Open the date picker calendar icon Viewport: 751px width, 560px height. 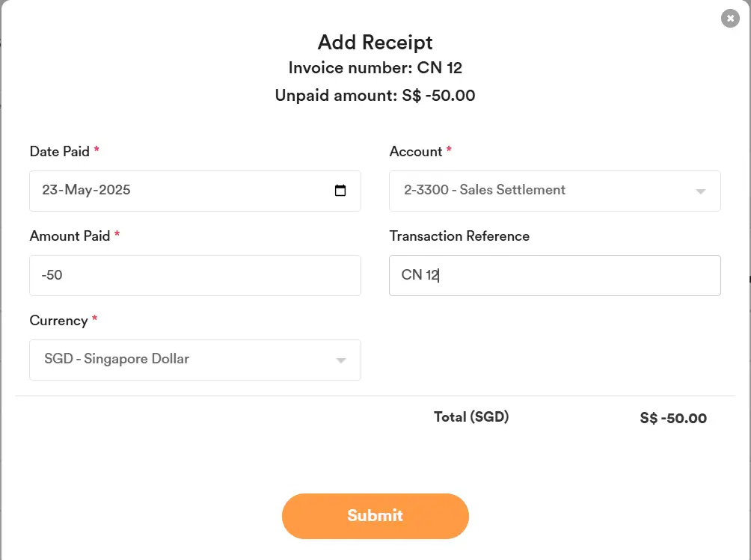(x=341, y=191)
